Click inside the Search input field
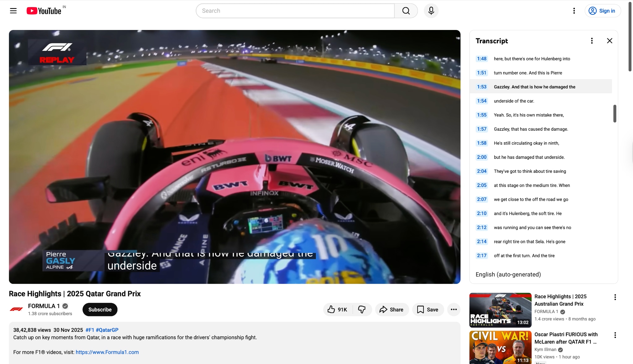Image resolution: width=633 pixels, height=364 pixels. click(x=294, y=11)
